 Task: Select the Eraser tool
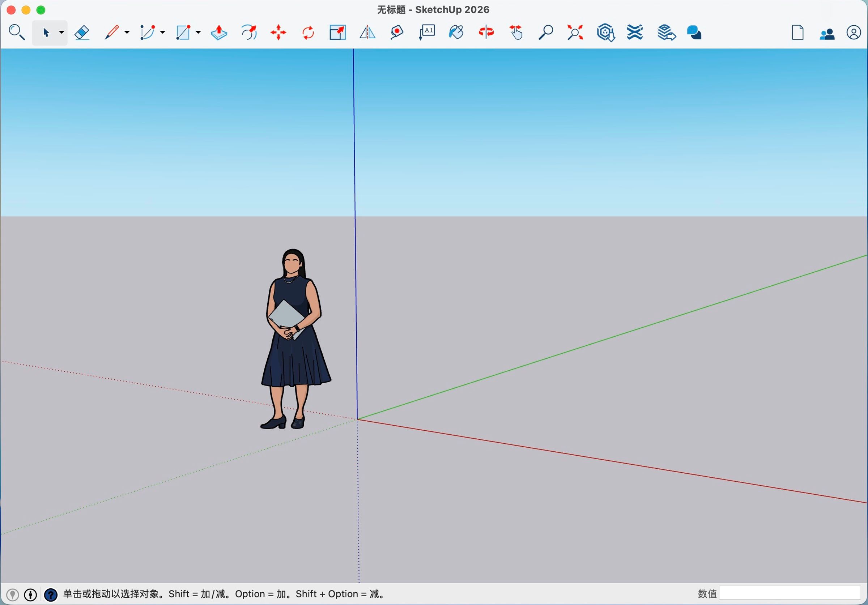click(82, 33)
